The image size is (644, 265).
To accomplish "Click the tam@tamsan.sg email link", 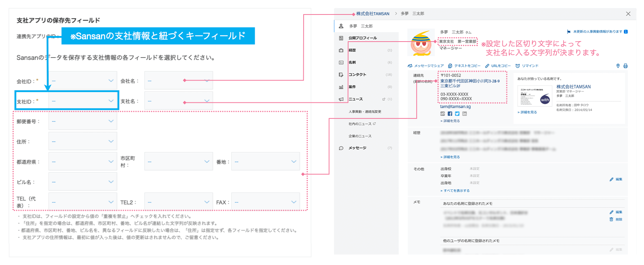I will pos(455,107).
